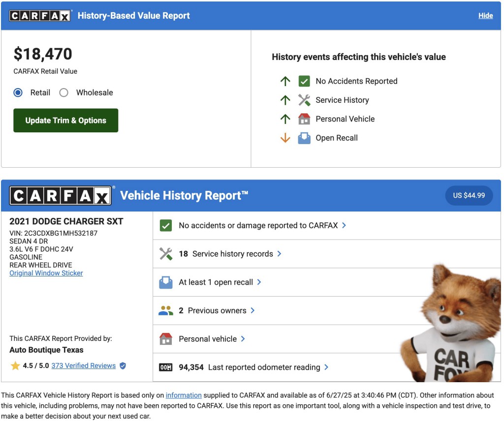Click the Personal vehicle row text
The width and height of the screenshot is (504, 425).
208,339
